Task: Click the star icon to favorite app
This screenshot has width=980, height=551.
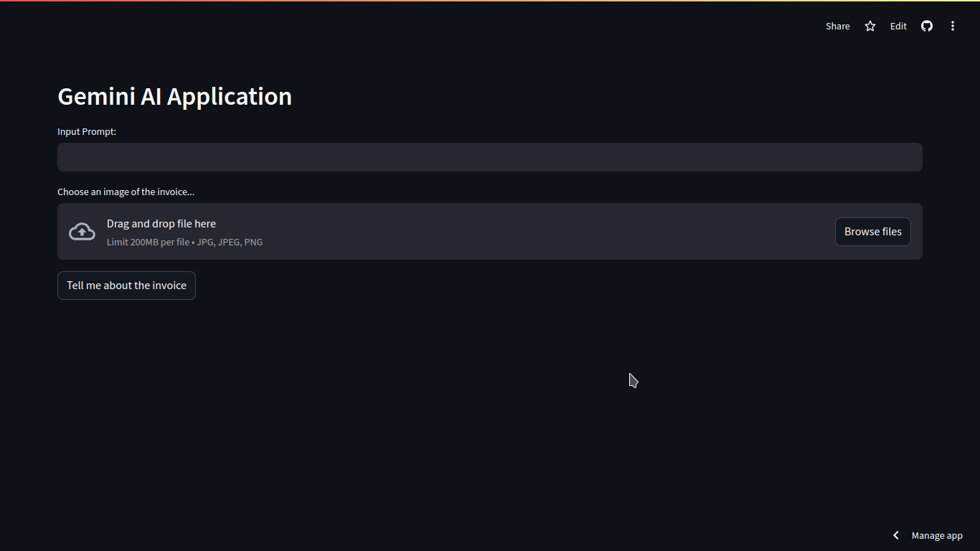Action: [x=870, y=26]
